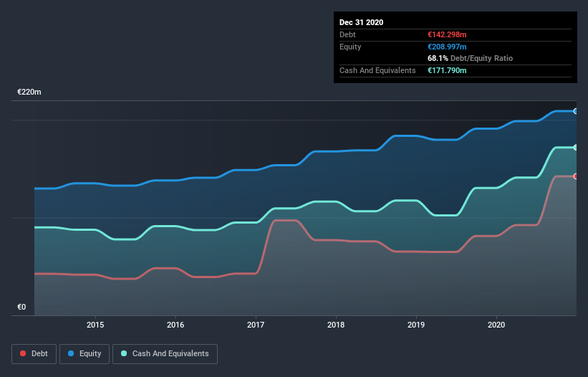588x377 pixels.
Task: Click the 2019 x-axis label
Action: point(416,325)
